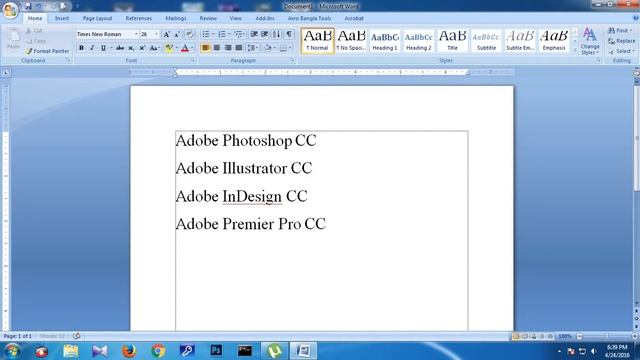Screen dimensions: 640x360
Task: Open the Acrobat tab
Action: point(354,18)
